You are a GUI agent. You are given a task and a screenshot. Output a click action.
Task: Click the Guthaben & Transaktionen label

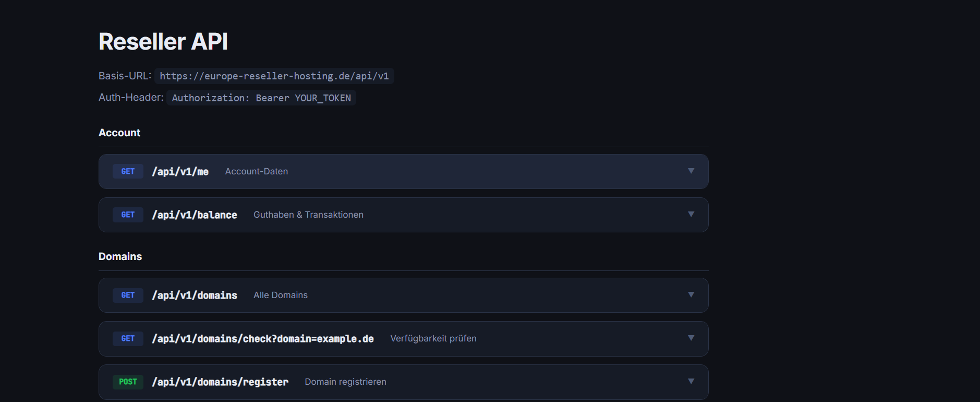coord(308,215)
